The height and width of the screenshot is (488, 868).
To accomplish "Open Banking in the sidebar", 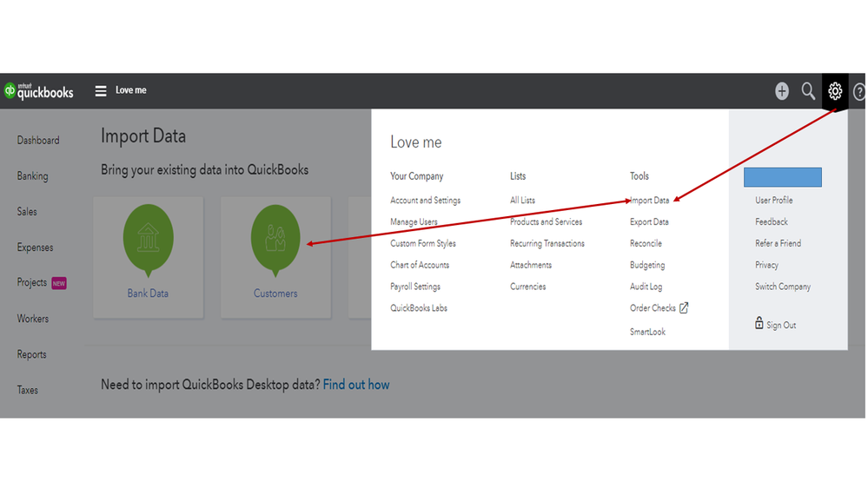I will click(33, 176).
